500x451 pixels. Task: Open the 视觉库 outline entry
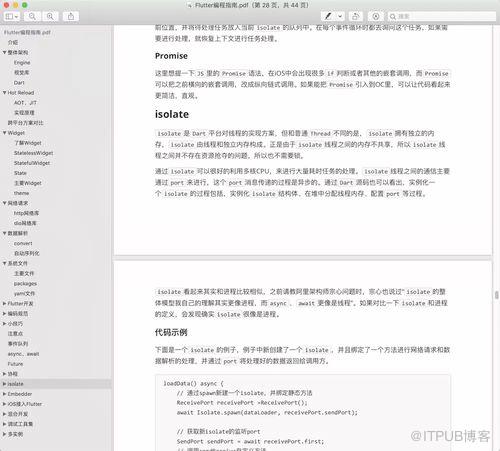[21, 72]
